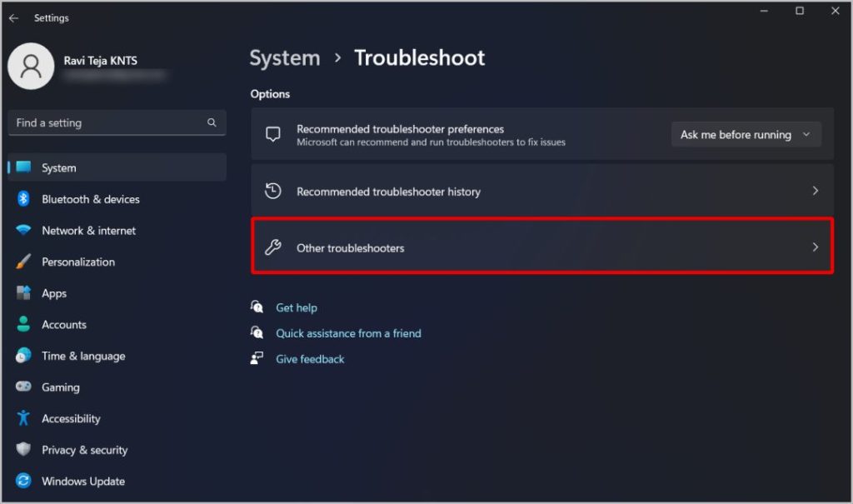853x504 pixels.
Task: Open Bluetooth & devices settings
Action: [117, 199]
